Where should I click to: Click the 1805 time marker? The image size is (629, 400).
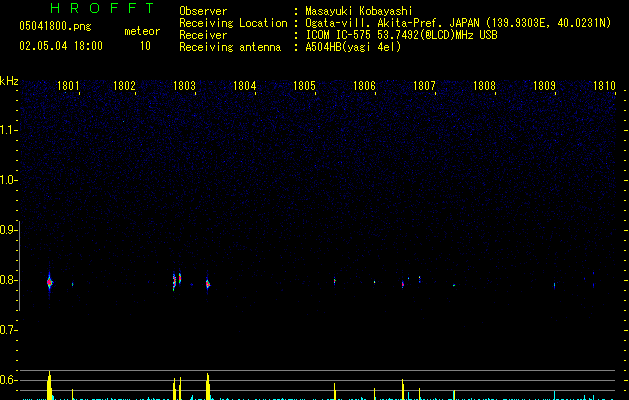304,86
